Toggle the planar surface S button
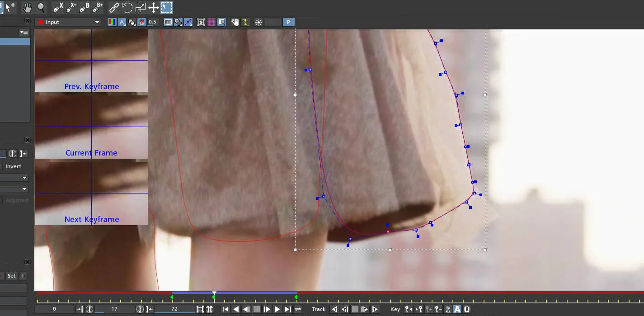Viewport: 644px width, 316px height. pos(201,22)
